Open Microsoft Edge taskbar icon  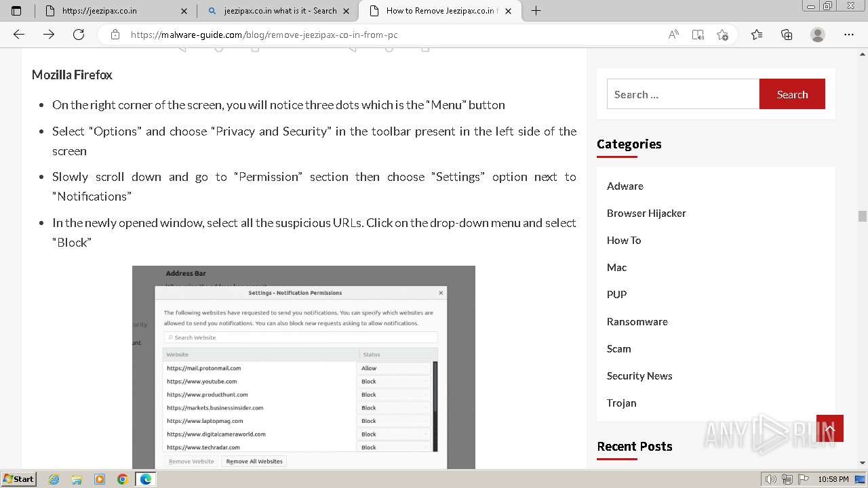[x=146, y=479]
